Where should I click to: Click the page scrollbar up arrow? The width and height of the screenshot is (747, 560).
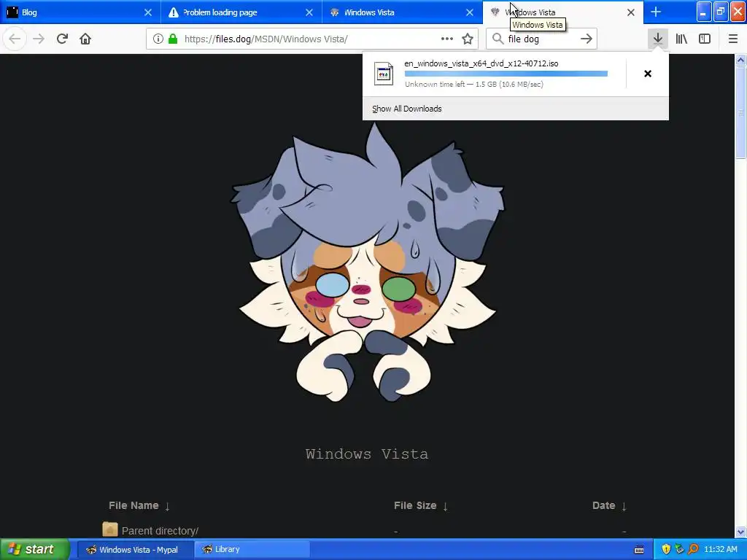pos(741,60)
